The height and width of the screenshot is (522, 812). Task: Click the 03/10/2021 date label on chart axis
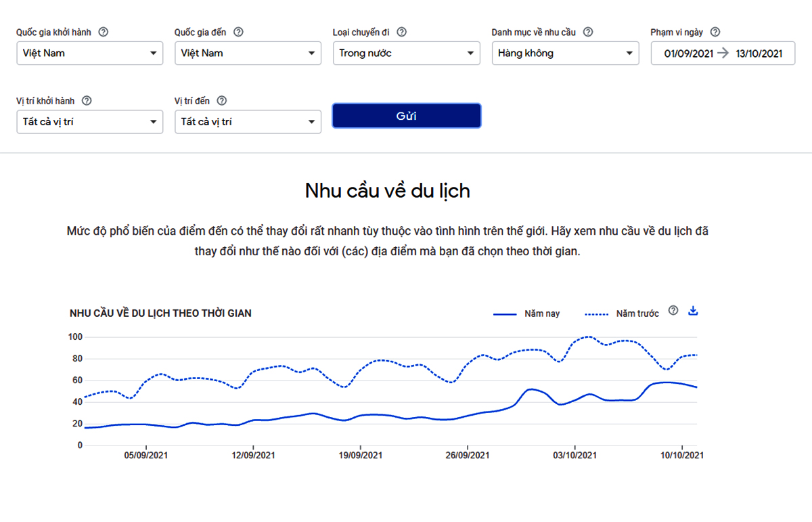[x=574, y=456]
